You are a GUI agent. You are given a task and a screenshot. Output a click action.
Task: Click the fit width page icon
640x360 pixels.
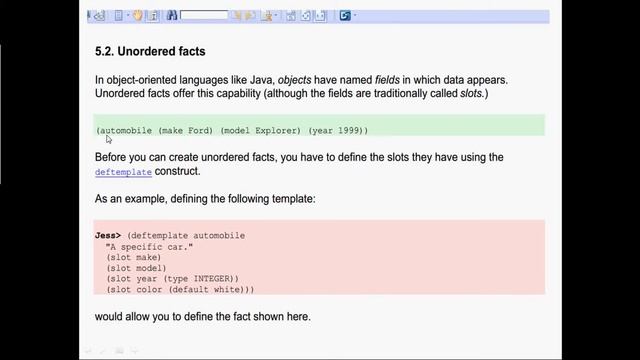321,16
